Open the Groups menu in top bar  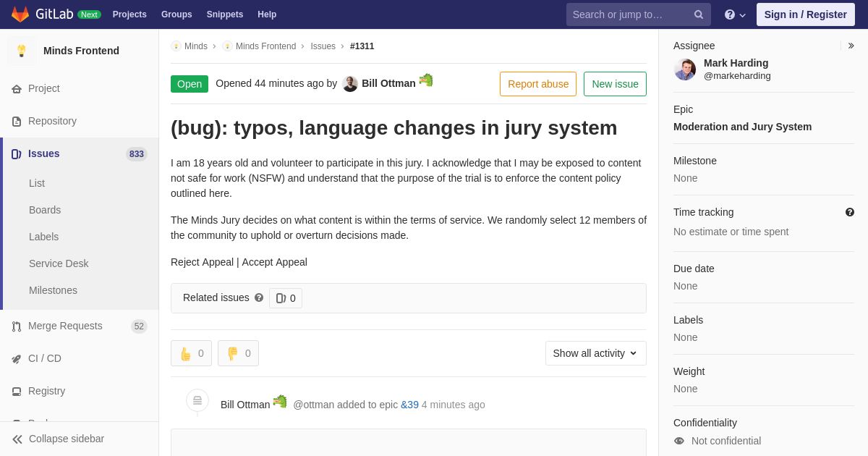176,14
